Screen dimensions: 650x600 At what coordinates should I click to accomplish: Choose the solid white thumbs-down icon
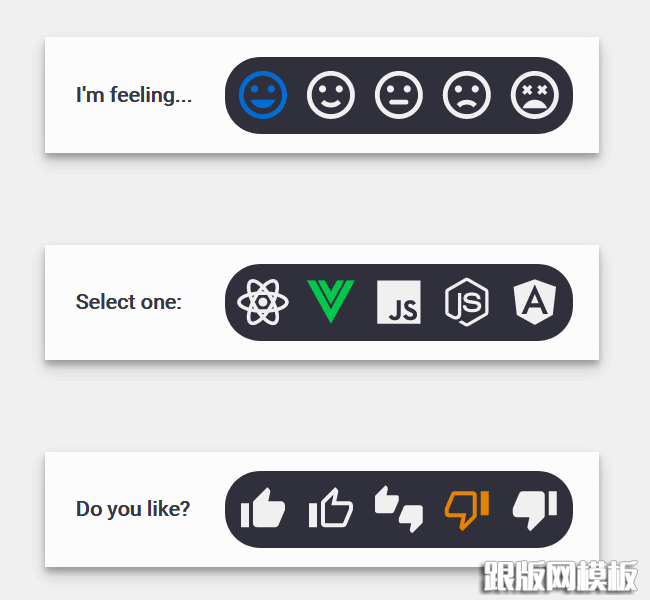point(535,510)
